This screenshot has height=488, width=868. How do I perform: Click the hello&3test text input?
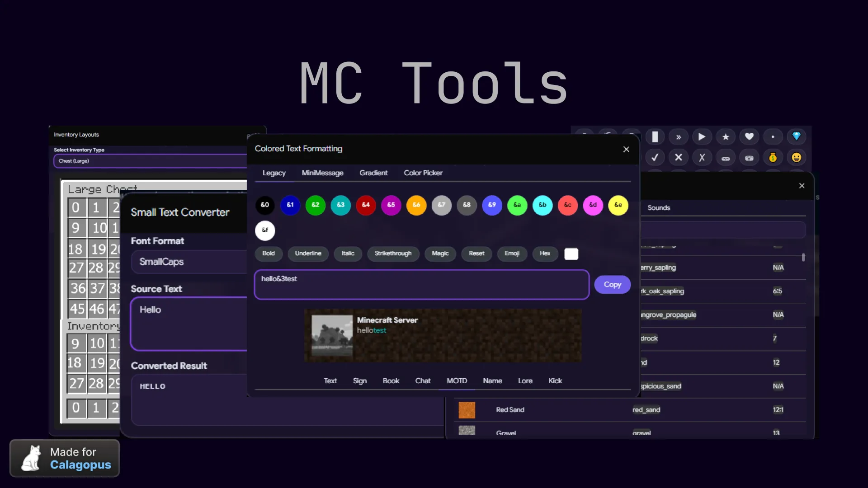[422, 285]
